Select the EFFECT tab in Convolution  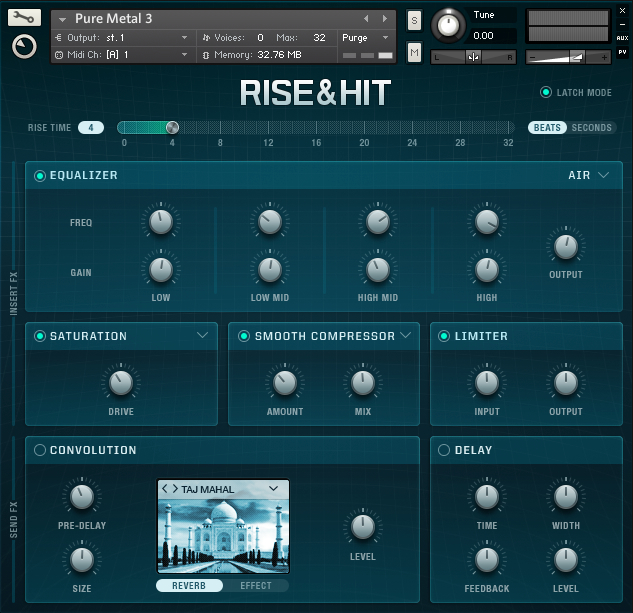pyautogui.click(x=256, y=586)
